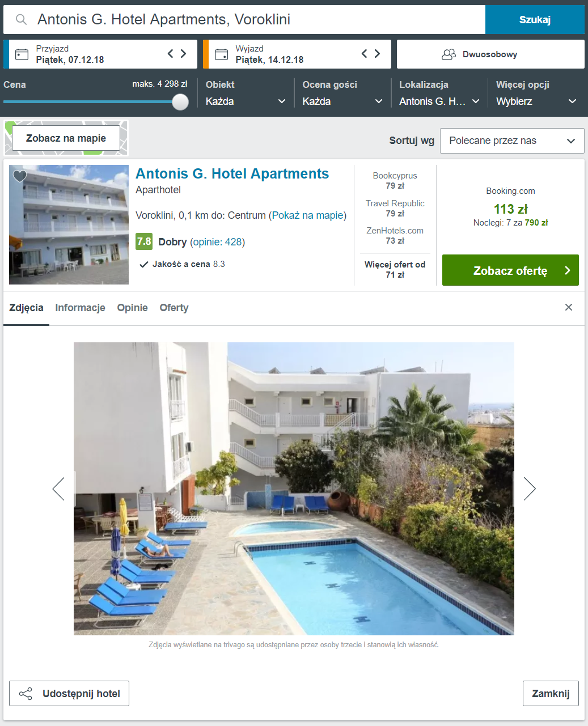Open the Sortuj wg sorting dropdown
Viewport: 588px width, 726px height.
coord(512,141)
